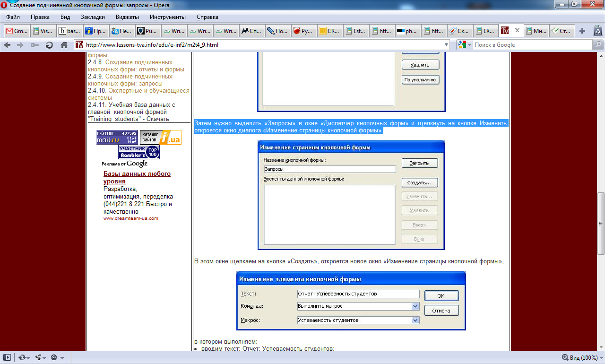Image resolution: width=605 pixels, height=364 pixels.
Task: Go back to the previous page
Action: coord(7,45)
